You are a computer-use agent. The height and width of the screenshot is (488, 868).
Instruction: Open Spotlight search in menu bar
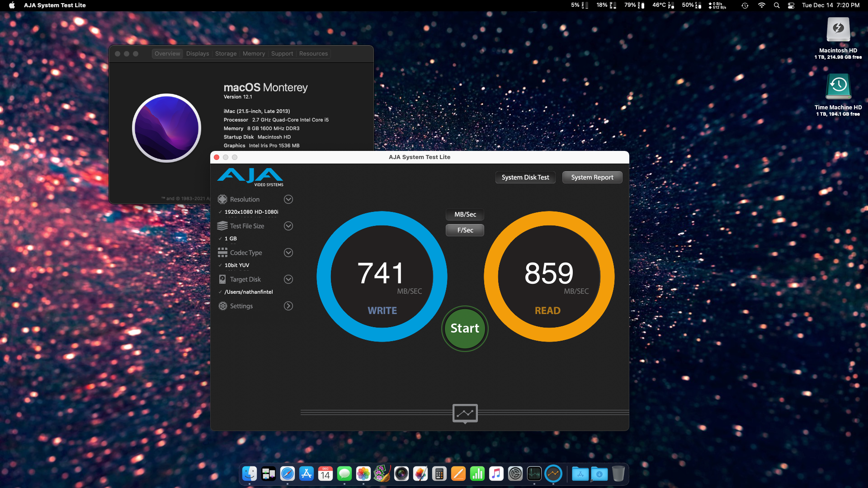777,5
